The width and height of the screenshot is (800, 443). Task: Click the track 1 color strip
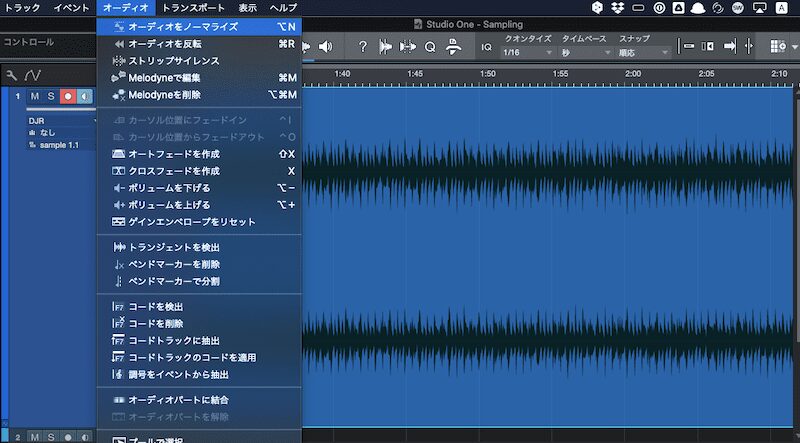pos(5,255)
